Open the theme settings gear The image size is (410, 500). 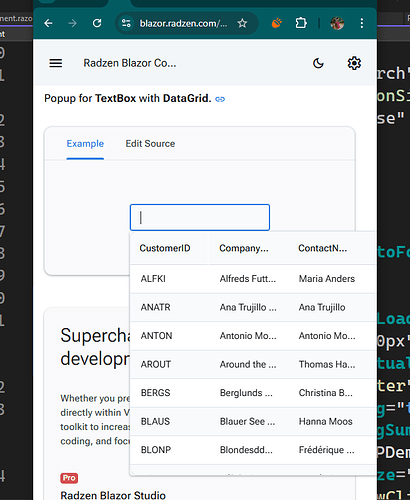(354, 63)
